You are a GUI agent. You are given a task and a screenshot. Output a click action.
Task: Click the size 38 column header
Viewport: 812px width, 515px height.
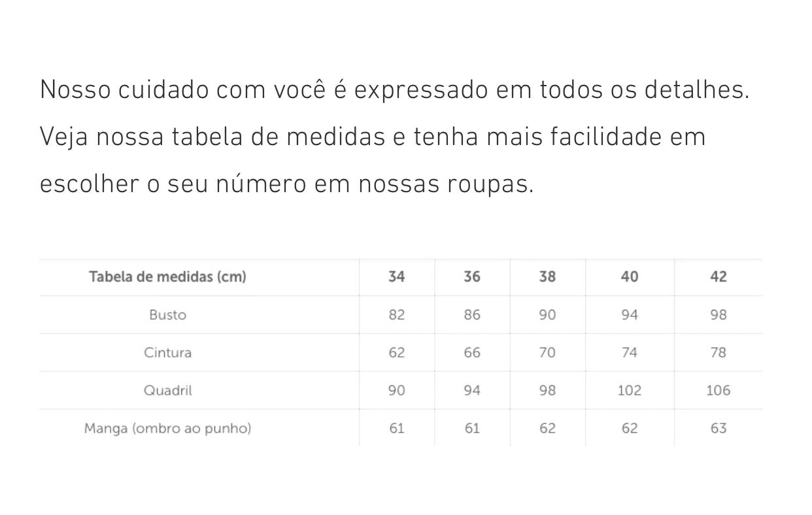[547, 276]
